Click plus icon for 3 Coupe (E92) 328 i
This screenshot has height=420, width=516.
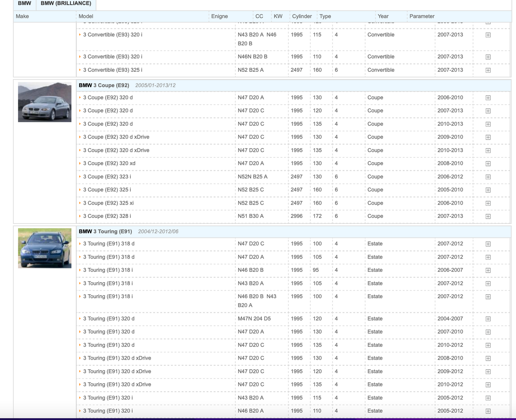[x=488, y=216]
